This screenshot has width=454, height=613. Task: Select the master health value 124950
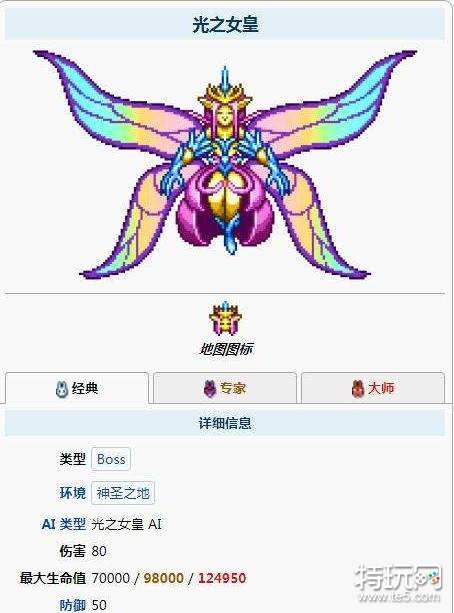(x=222, y=578)
